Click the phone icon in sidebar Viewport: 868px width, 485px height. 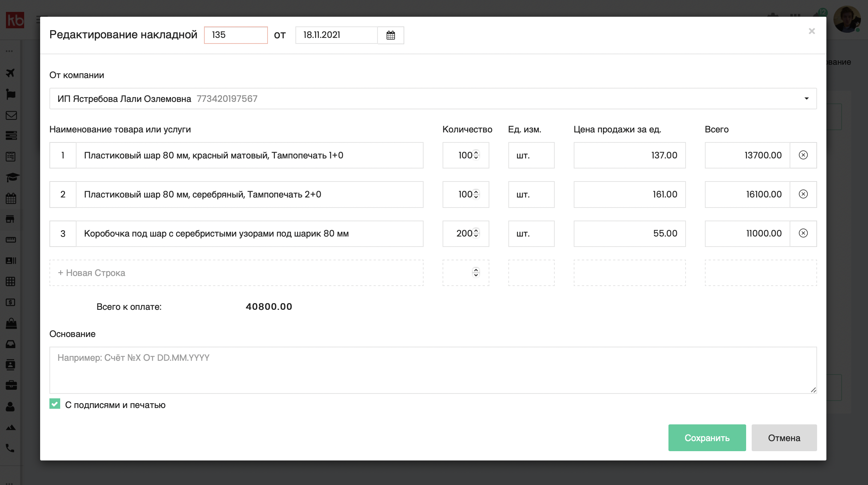10,448
